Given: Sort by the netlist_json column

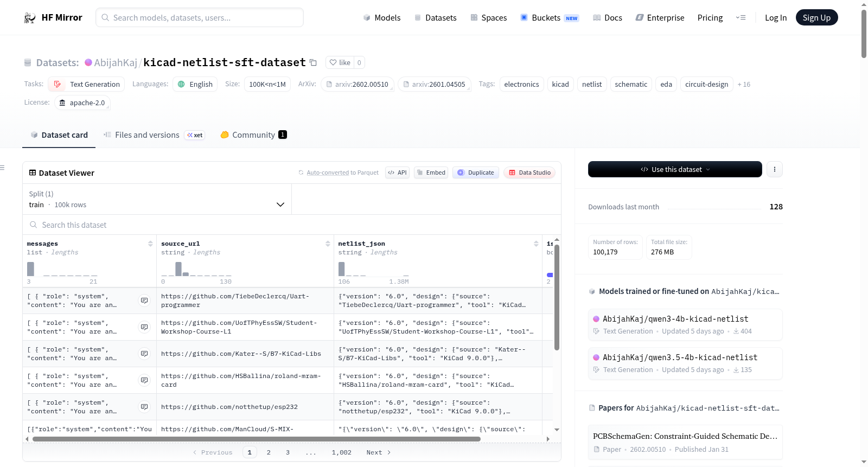Looking at the screenshot, I should click(x=536, y=244).
